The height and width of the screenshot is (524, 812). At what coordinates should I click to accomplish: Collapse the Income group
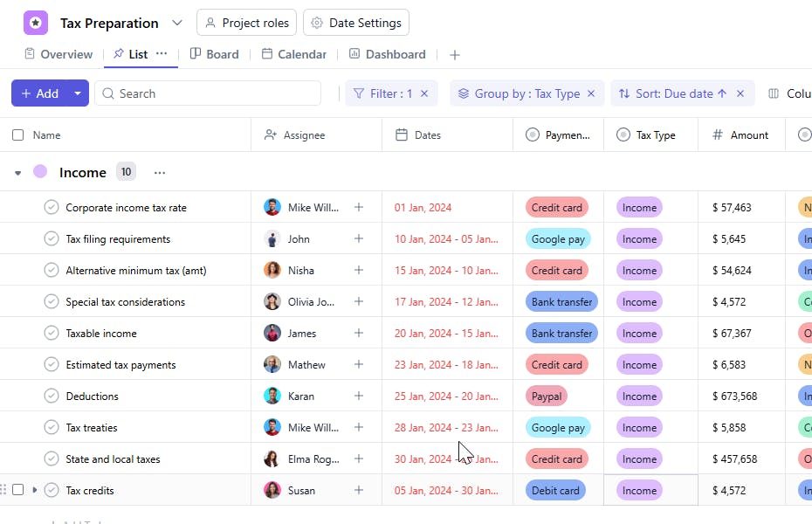coord(18,173)
